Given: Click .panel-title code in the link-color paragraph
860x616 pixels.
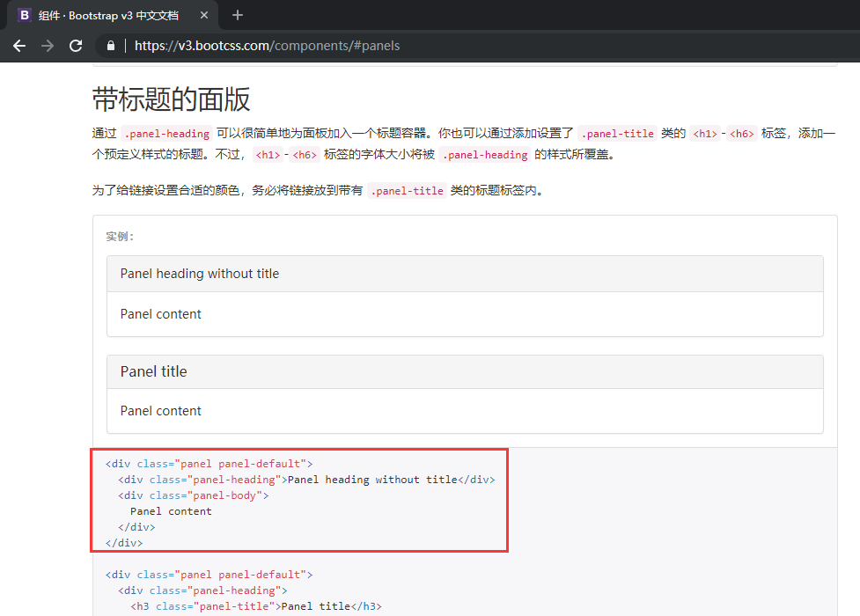Looking at the screenshot, I should 407,191.
